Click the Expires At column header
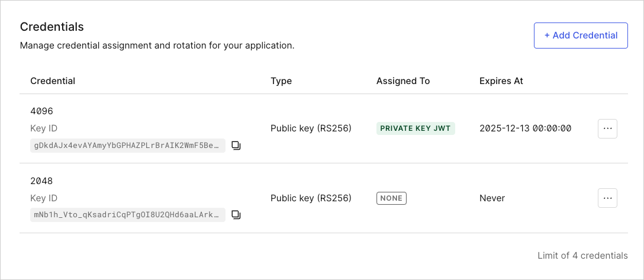The height and width of the screenshot is (280, 644). pos(501,81)
